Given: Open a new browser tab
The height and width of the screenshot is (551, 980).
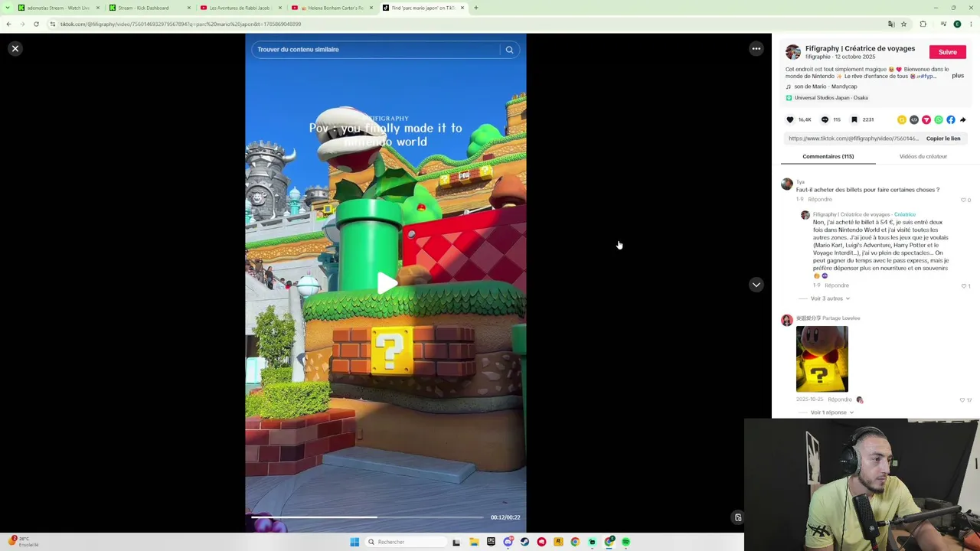Looking at the screenshot, I should [x=476, y=8].
